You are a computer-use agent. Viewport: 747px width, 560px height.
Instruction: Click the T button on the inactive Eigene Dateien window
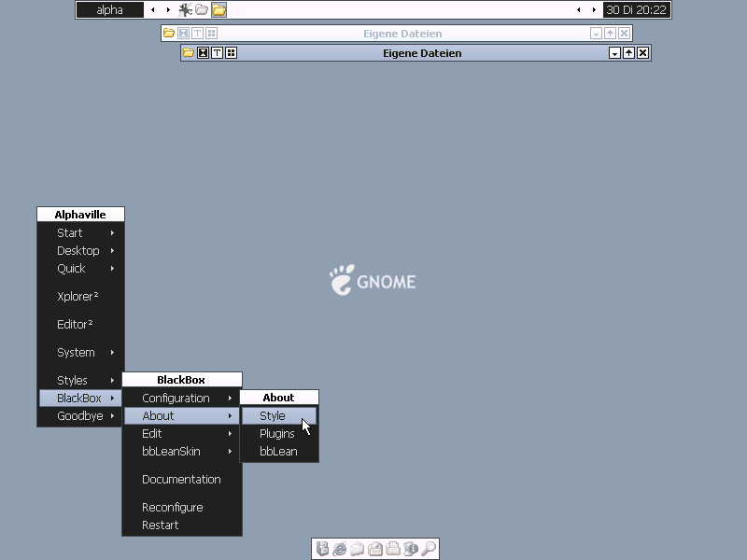pos(197,33)
